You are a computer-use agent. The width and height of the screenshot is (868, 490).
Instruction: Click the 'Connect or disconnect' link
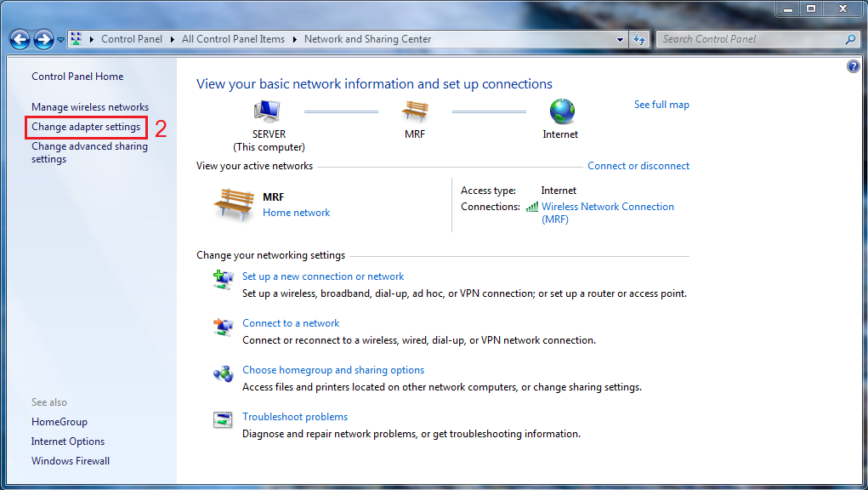638,166
